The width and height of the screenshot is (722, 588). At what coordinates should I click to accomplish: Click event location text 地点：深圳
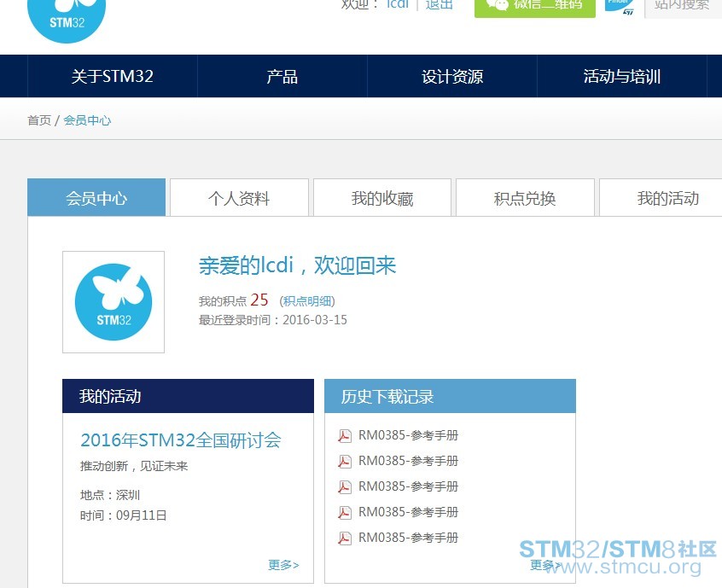point(110,495)
